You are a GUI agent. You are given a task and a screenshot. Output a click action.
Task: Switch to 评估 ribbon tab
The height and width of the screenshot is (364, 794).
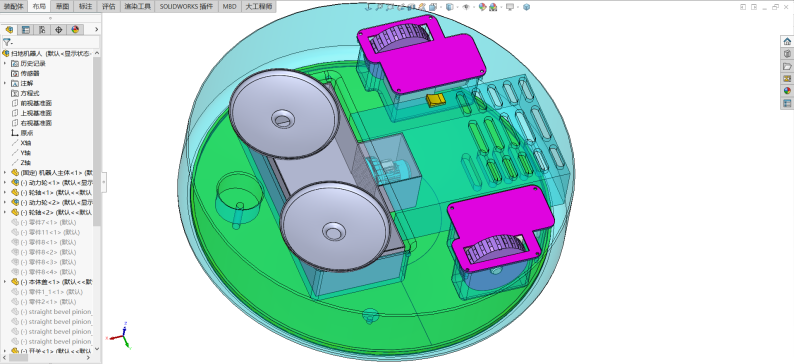(108, 7)
